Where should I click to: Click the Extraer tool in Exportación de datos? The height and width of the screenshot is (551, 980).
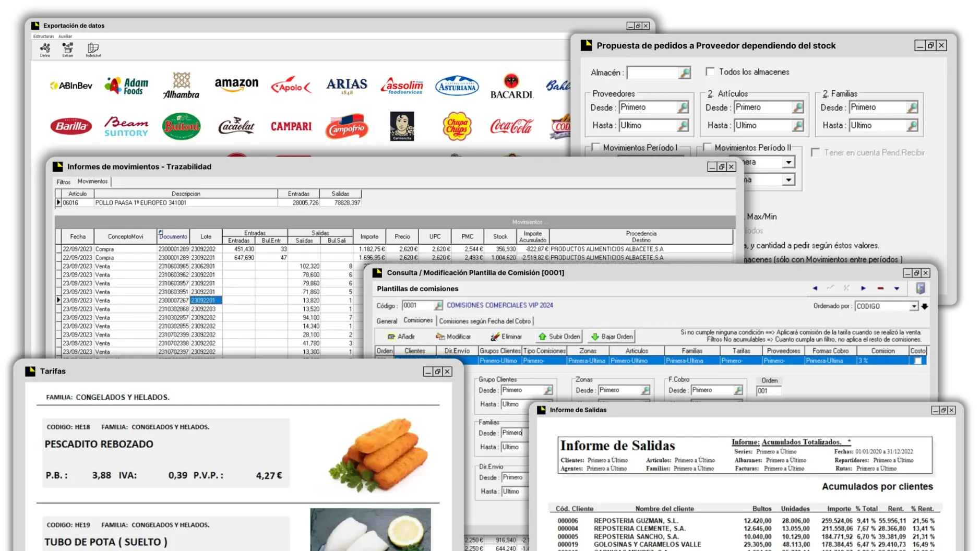(67, 50)
